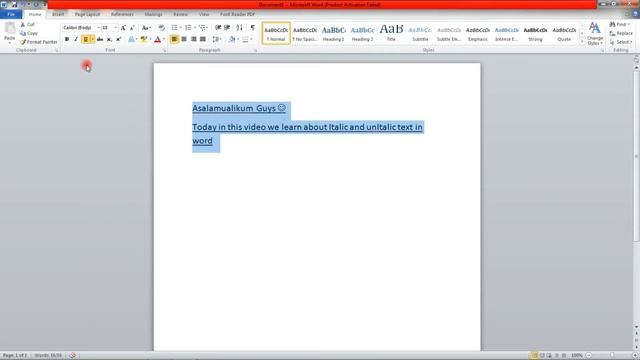
Task: Switch to the Mailings tab
Action: (153, 14)
